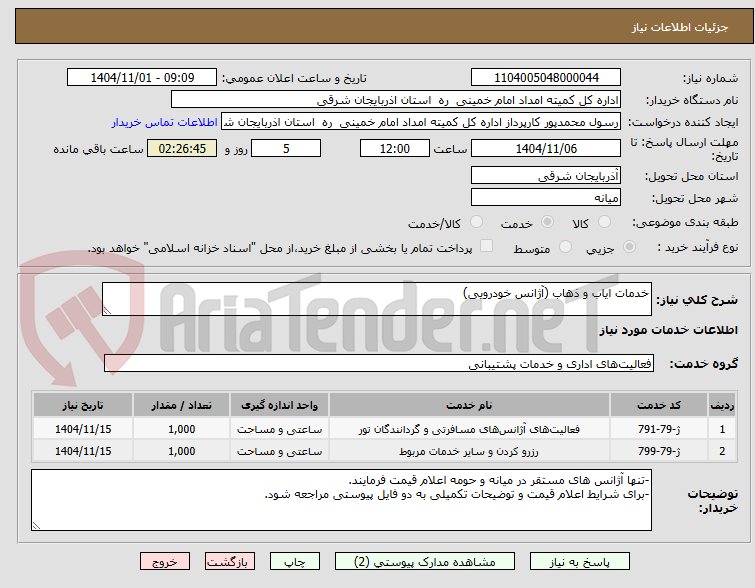Click the delivery city field 'میانه'
The height and width of the screenshot is (588, 755).
pyautogui.click(x=546, y=197)
